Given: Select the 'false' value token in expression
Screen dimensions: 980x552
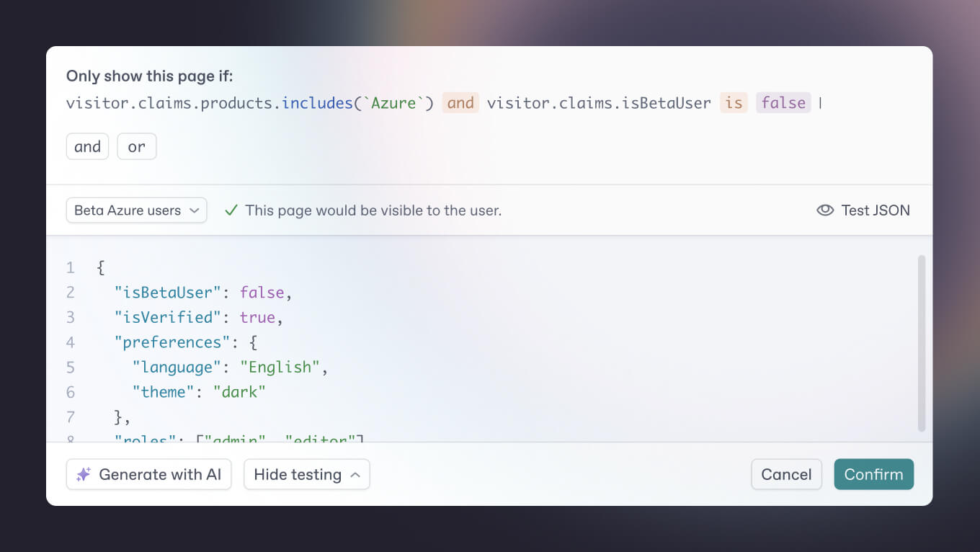Looking at the screenshot, I should coord(783,103).
